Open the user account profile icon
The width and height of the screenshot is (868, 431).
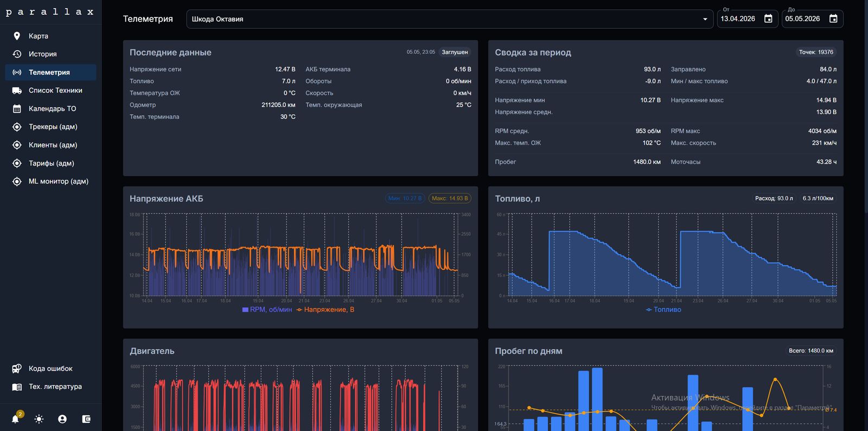(x=62, y=419)
